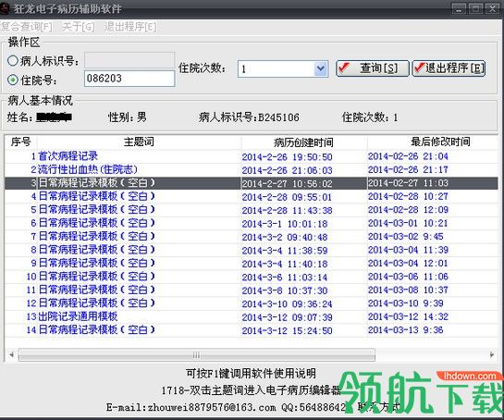Select row 3 日常病程记录模板(空白)
The image size is (504, 420).
pyautogui.click(x=252, y=183)
